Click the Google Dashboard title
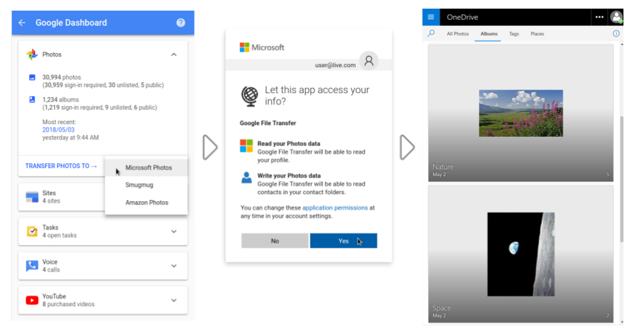The image size is (644, 334). [71, 23]
